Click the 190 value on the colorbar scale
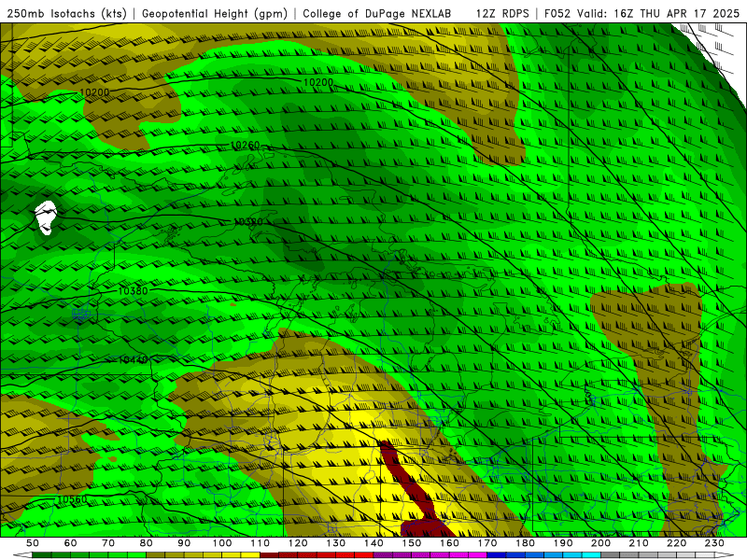Image resolution: width=747 pixels, height=560 pixels. click(x=563, y=543)
